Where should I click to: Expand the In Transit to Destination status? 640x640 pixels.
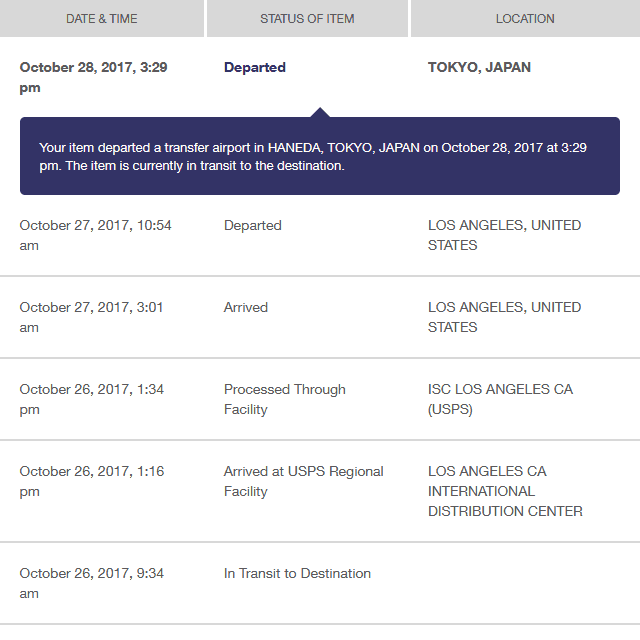[297, 574]
